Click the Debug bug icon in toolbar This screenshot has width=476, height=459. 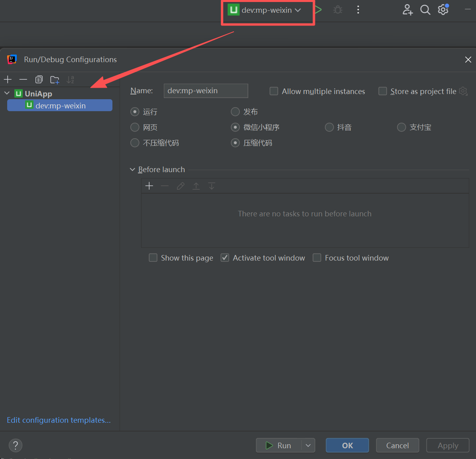pos(338,10)
